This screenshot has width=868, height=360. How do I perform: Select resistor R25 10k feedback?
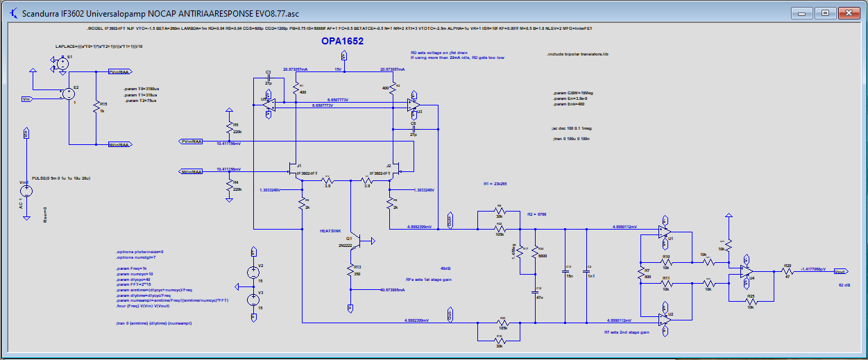tap(751, 300)
